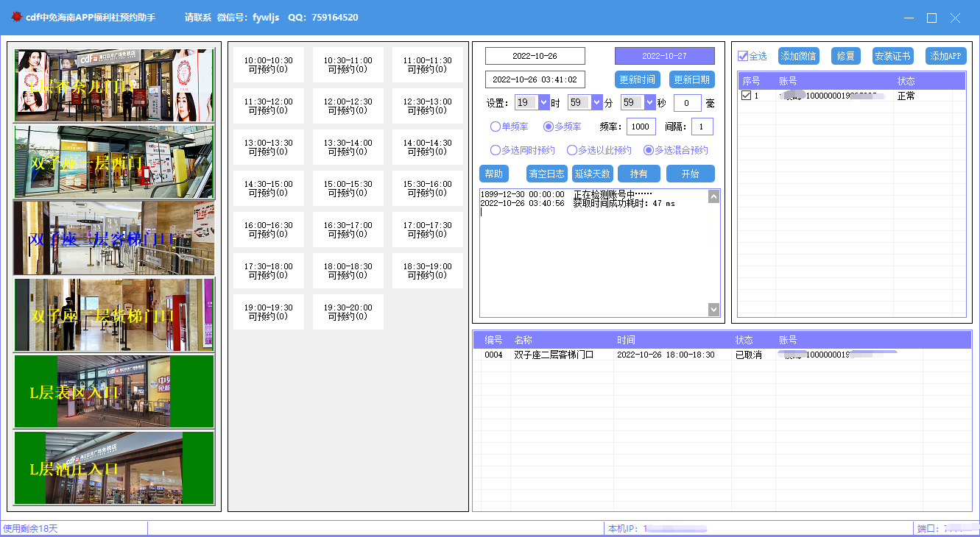Select the 10:00-10:30 time slot

pyautogui.click(x=269, y=65)
